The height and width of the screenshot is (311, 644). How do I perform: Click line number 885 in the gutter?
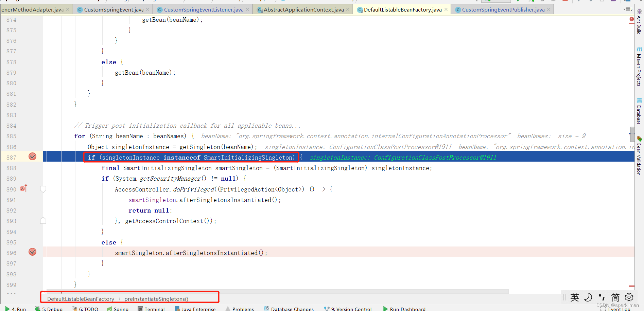point(11,136)
